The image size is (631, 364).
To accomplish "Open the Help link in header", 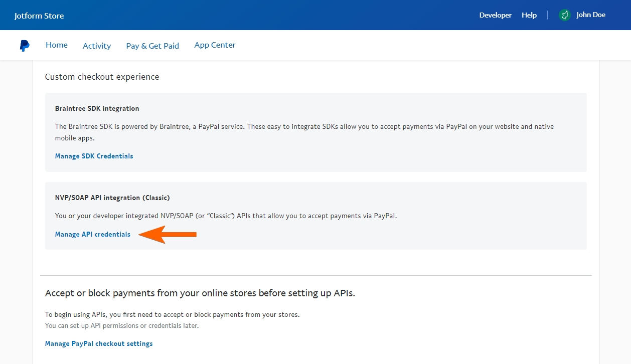I will tap(529, 15).
